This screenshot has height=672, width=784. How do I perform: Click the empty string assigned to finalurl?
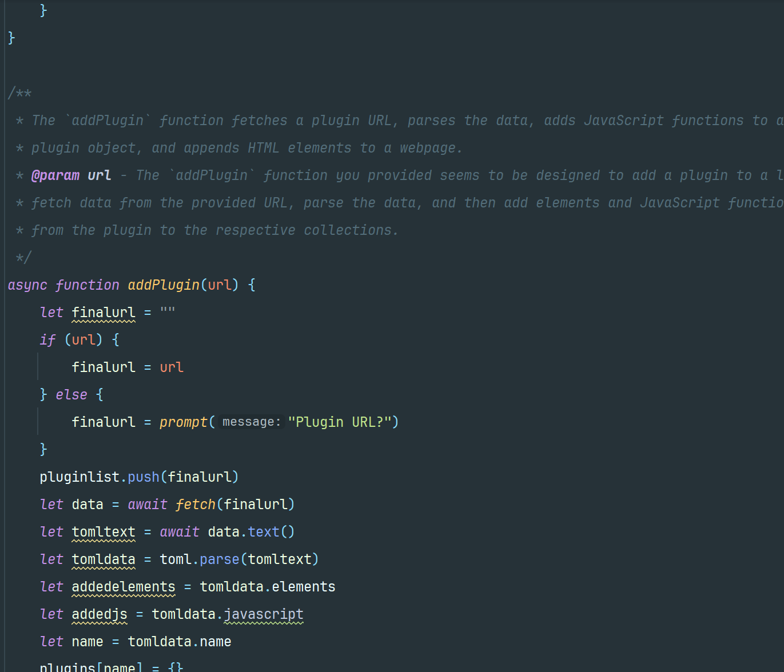pyautogui.click(x=168, y=312)
